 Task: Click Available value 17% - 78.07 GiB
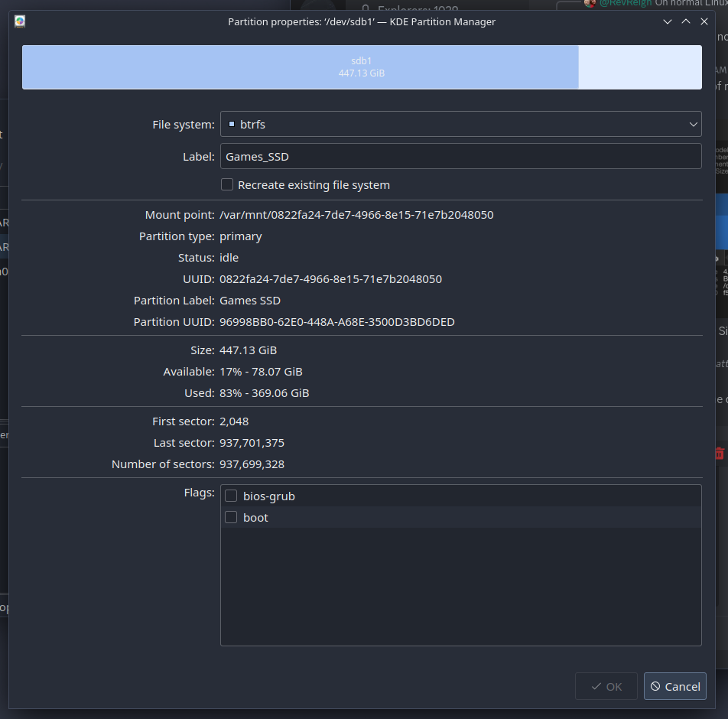click(x=261, y=372)
